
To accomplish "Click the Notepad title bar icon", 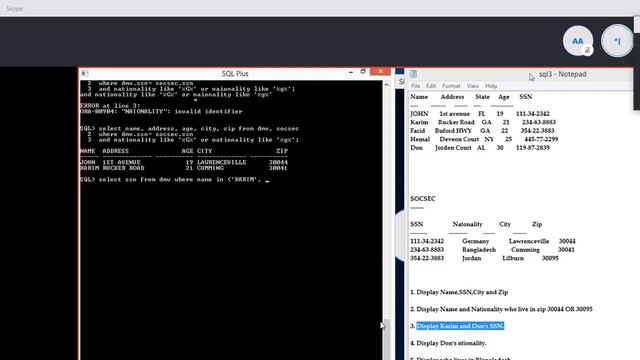I will pos(413,74).
